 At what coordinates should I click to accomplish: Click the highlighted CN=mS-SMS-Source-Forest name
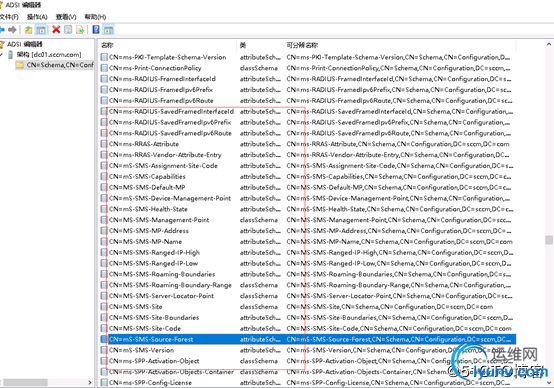151,339
